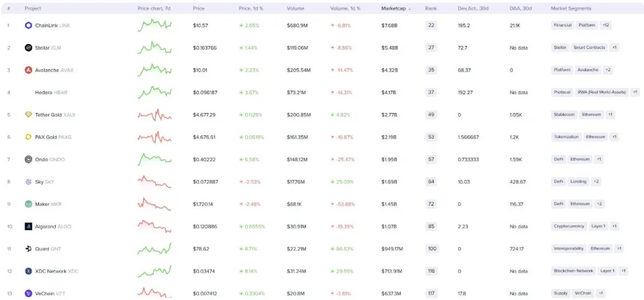Open the XDC Network project name
The image size is (644, 300).
(57, 271)
